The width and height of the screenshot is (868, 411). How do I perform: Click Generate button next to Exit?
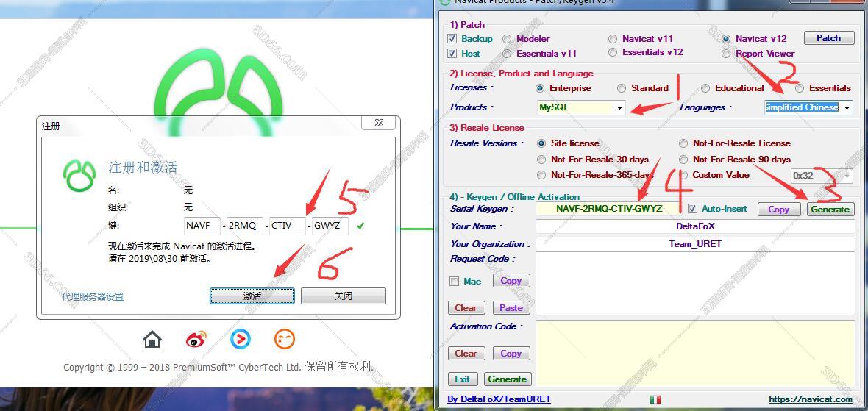coord(507,379)
